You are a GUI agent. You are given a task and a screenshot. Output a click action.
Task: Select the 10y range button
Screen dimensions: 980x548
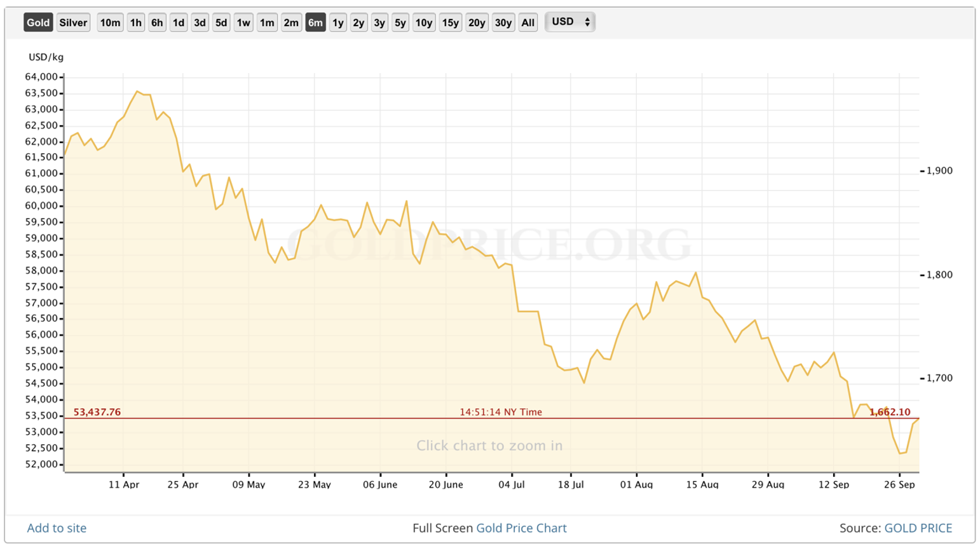click(x=424, y=23)
